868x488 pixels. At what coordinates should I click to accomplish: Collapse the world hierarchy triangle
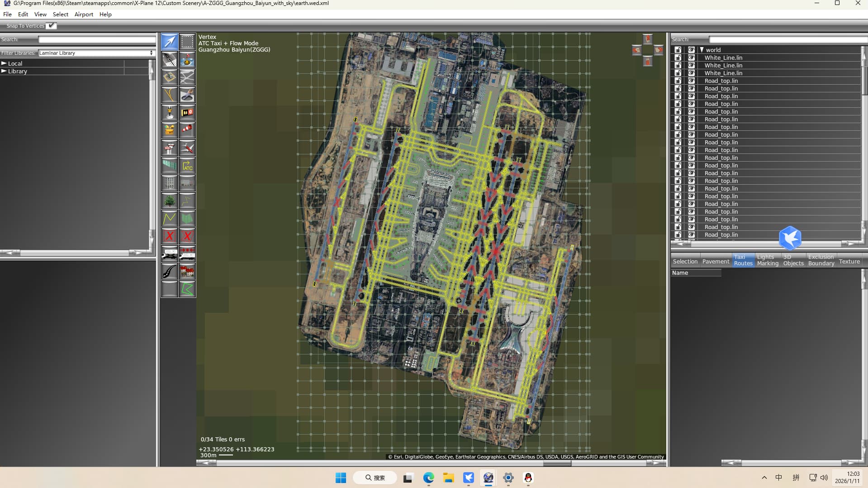(x=702, y=50)
